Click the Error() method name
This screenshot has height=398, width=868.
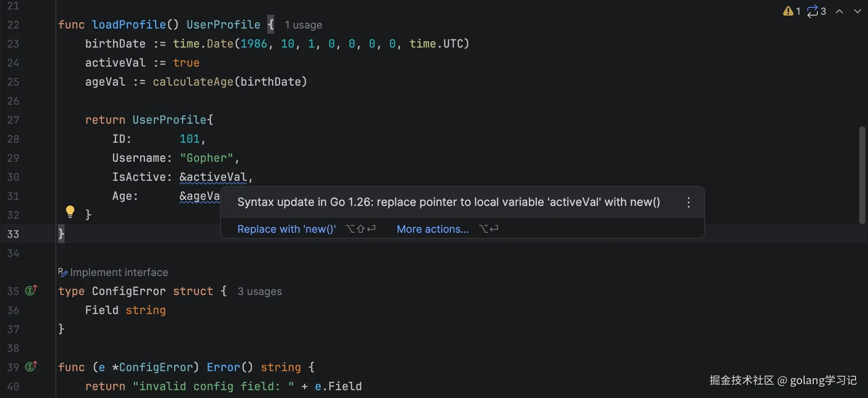223,367
